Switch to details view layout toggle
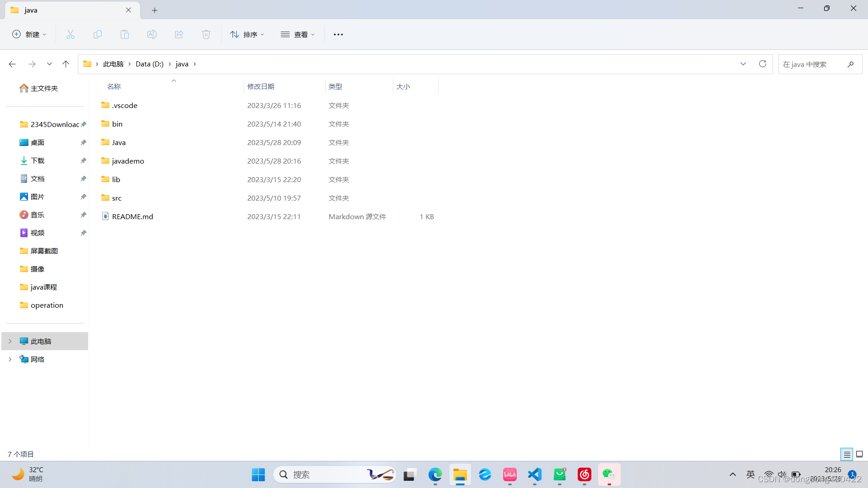 pos(847,454)
